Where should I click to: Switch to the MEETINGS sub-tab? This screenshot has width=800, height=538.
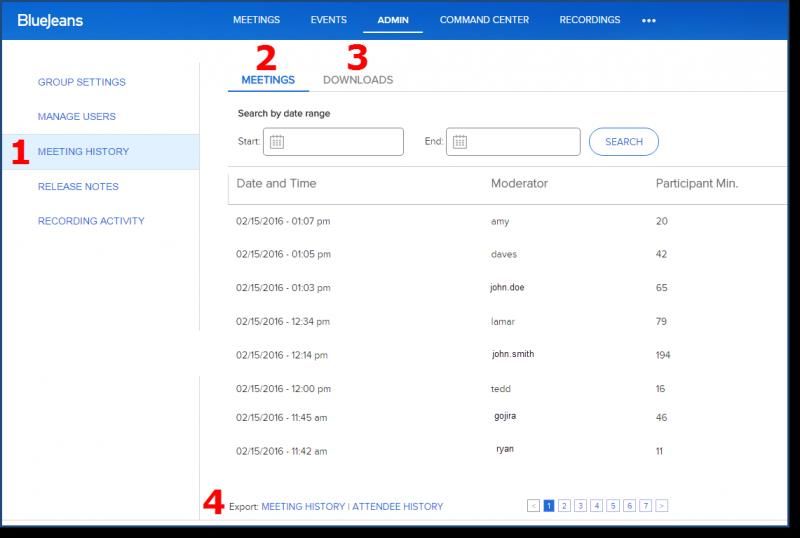point(268,80)
